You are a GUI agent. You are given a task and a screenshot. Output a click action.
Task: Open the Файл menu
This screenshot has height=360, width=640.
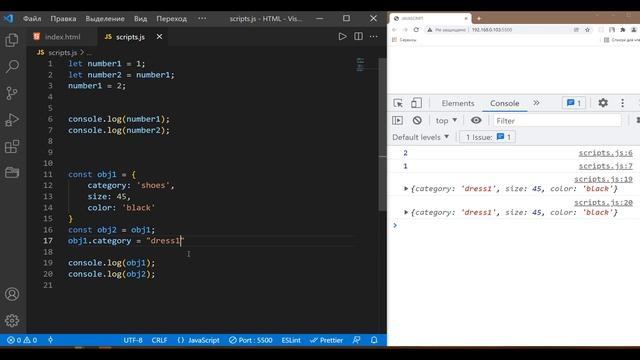click(x=32, y=19)
